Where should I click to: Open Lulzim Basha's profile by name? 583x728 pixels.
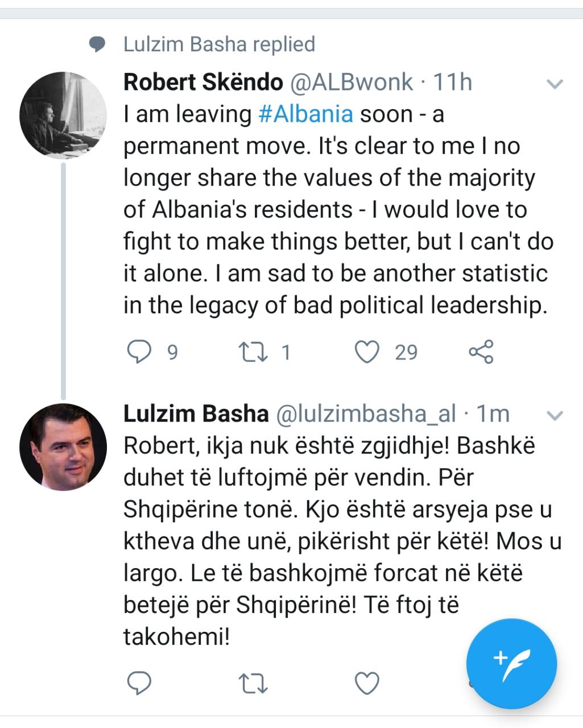tap(196, 414)
